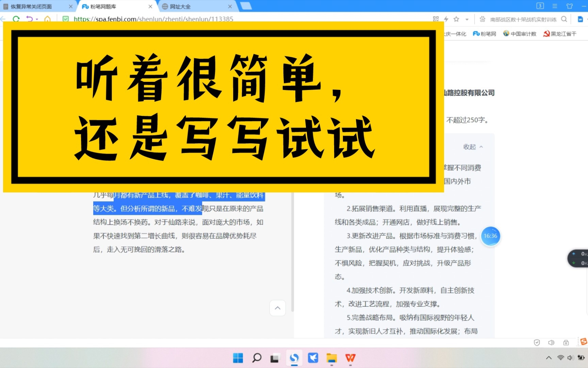Viewport: 588px width, 368px height.
Task: Click the line starting 4.加强技术创新
Action: [410, 290]
